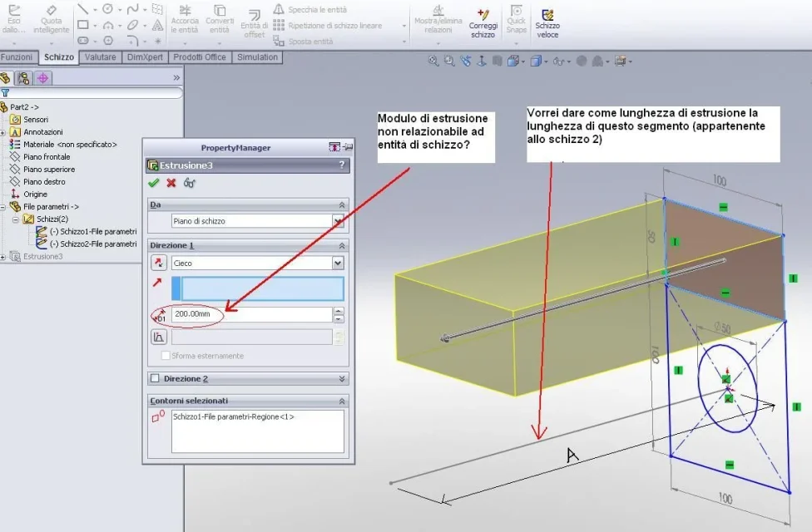Expand the Estrusione3 tree node
Image resolution: width=812 pixels, height=532 pixels.
[x=2, y=257]
